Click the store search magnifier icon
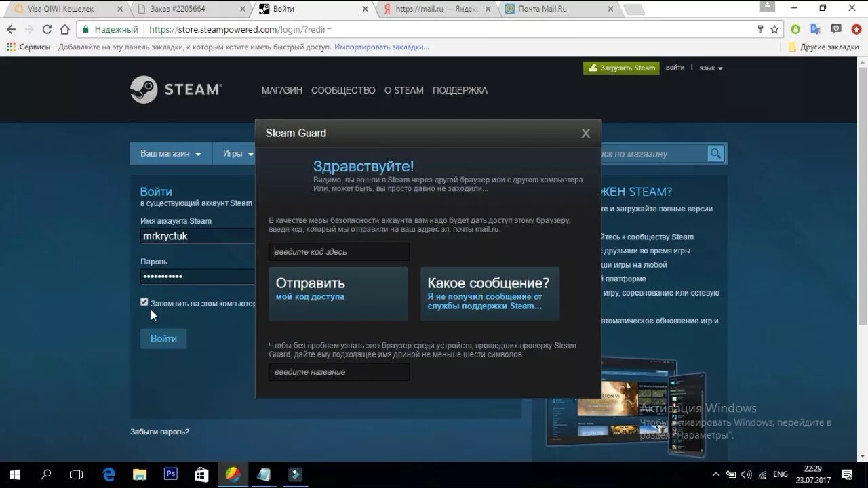 (715, 154)
